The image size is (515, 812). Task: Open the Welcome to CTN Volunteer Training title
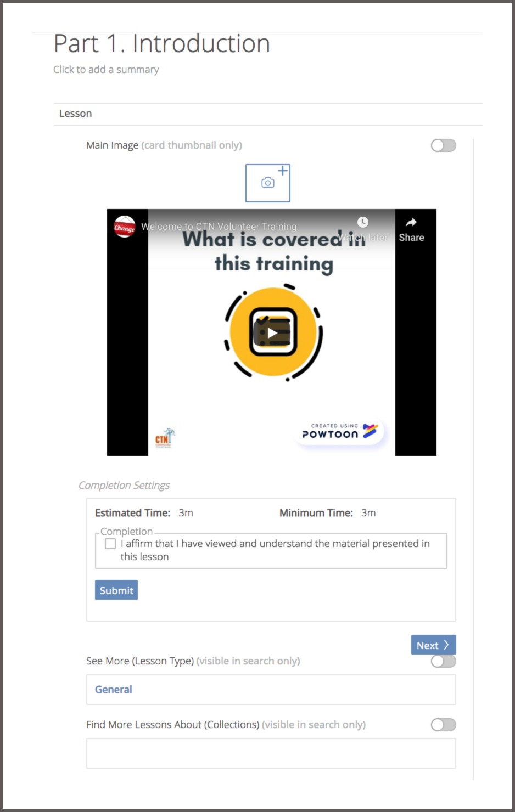tap(219, 227)
